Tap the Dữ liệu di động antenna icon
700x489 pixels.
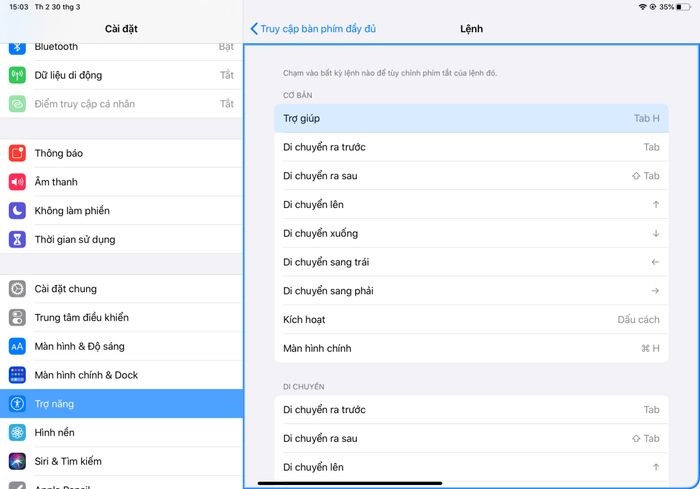(x=17, y=75)
